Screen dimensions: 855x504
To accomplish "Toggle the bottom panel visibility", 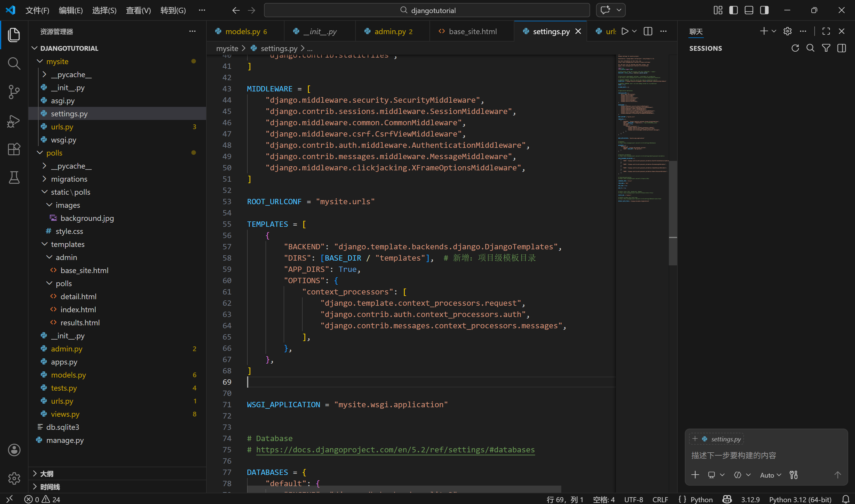I will tap(749, 10).
